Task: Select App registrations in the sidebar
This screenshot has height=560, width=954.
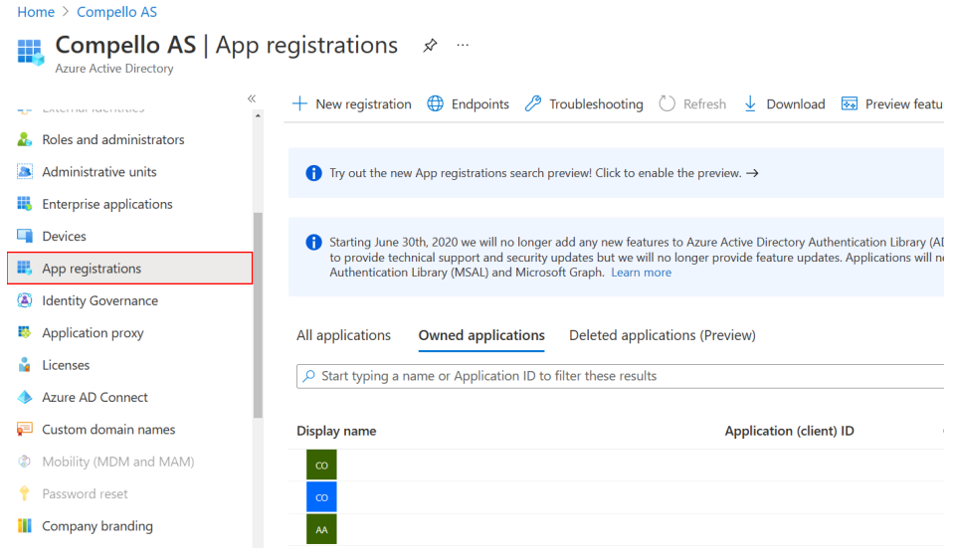Action: [130, 269]
